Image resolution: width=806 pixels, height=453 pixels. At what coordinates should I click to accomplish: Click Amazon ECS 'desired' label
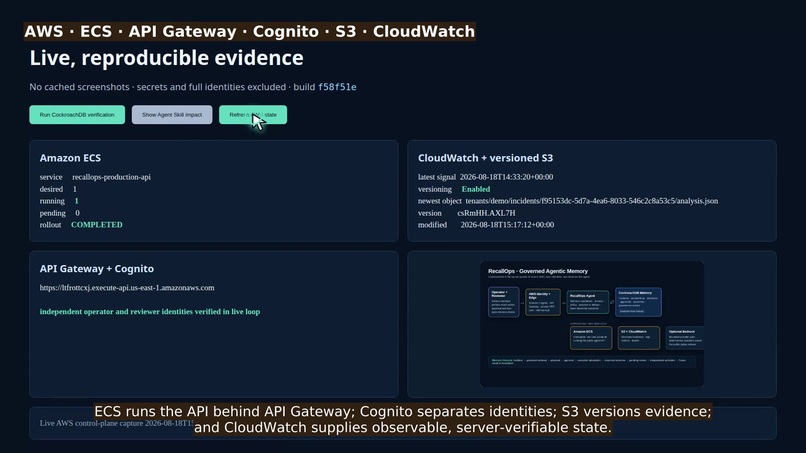coord(51,189)
